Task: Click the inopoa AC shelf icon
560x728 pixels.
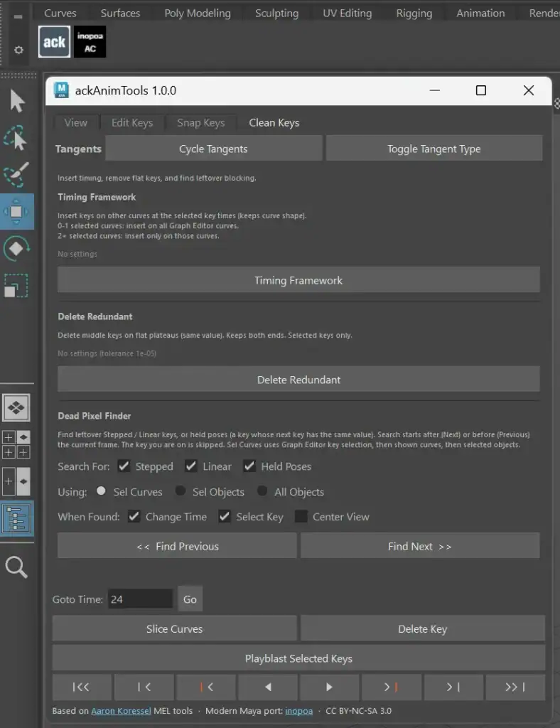Action: 90,42
